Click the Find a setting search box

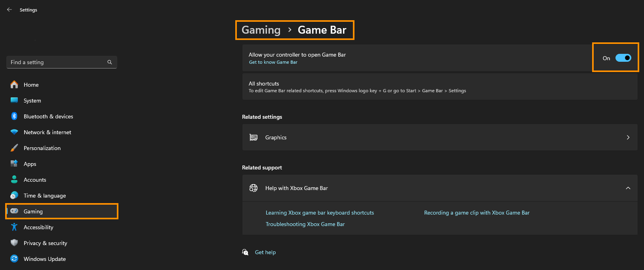(62, 62)
